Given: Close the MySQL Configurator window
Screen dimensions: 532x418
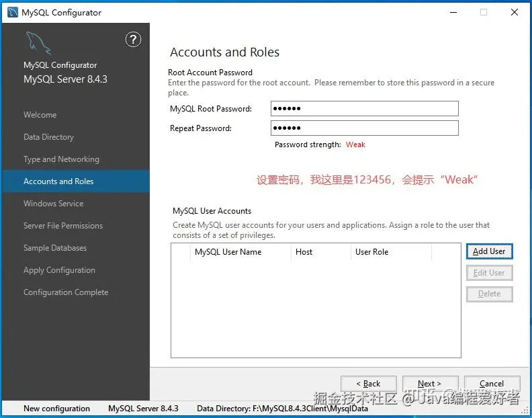Looking at the screenshot, I should (515, 12).
